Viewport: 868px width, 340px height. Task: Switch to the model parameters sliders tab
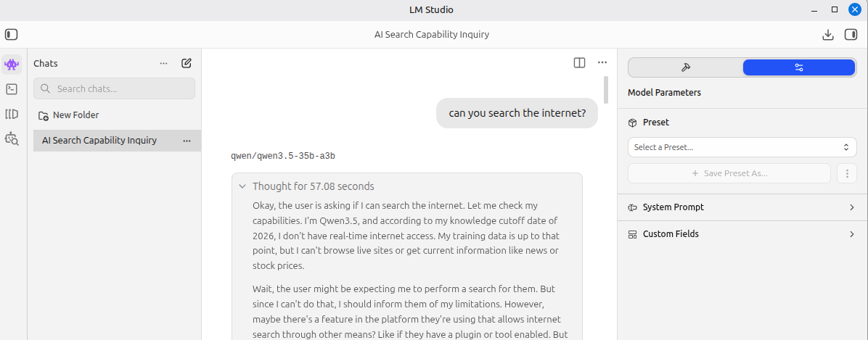(798, 67)
